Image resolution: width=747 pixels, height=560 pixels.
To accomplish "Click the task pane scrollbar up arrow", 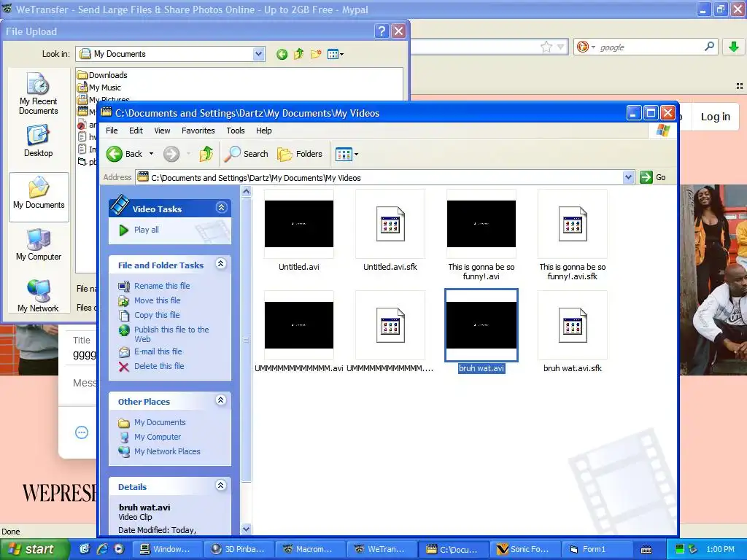I will point(247,192).
